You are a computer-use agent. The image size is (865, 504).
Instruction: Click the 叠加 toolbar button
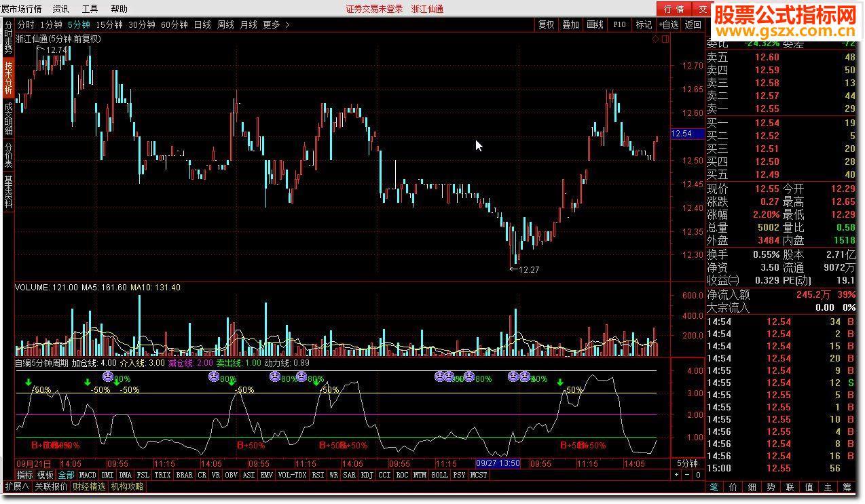click(570, 24)
